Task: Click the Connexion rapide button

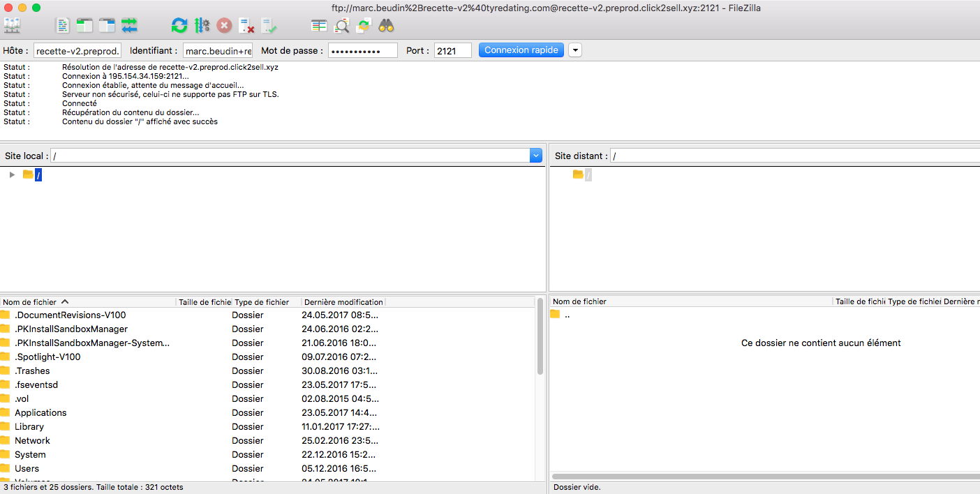Action: pos(521,50)
